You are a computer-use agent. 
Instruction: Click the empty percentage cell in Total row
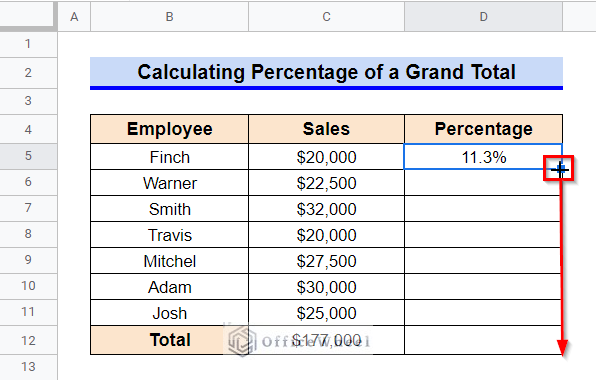click(x=483, y=340)
